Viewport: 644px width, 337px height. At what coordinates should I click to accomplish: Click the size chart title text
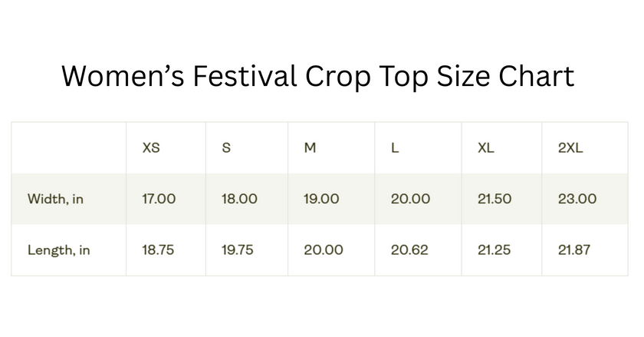(x=317, y=76)
